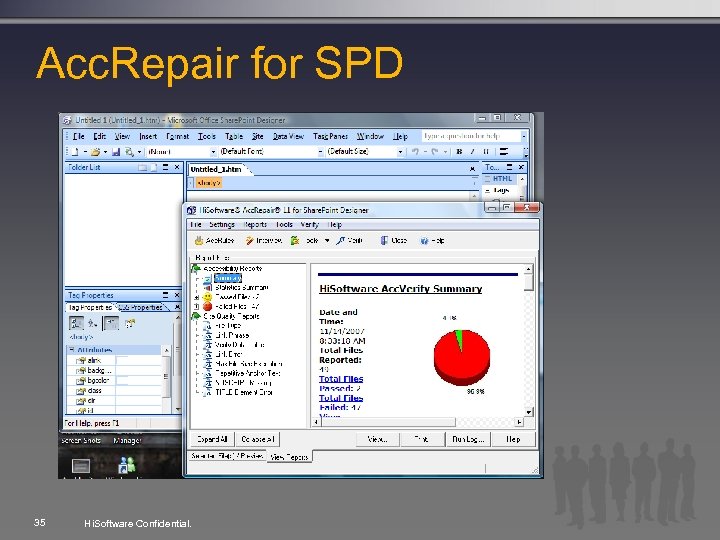Open the Folder List panel options menu

[x=166, y=168]
